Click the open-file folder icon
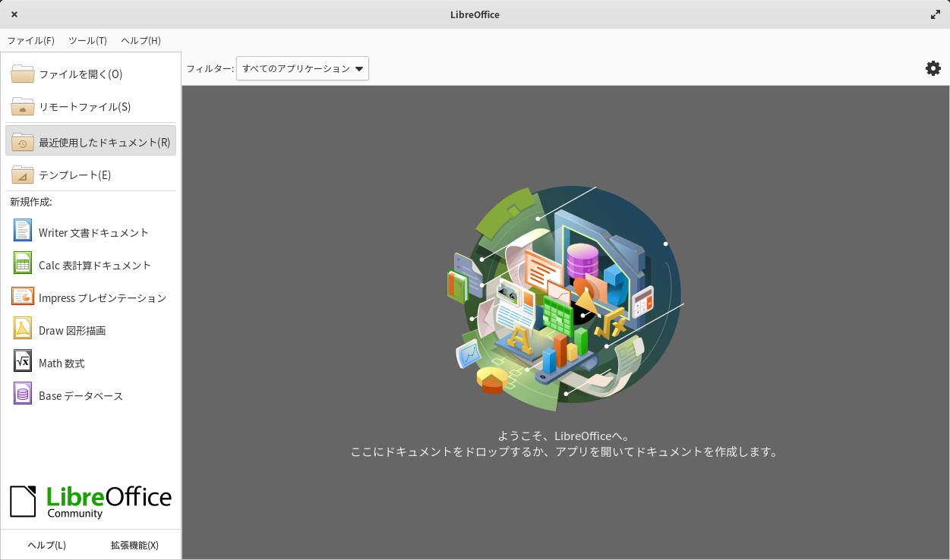Screen dimensions: 950x560 pos(23,74)
